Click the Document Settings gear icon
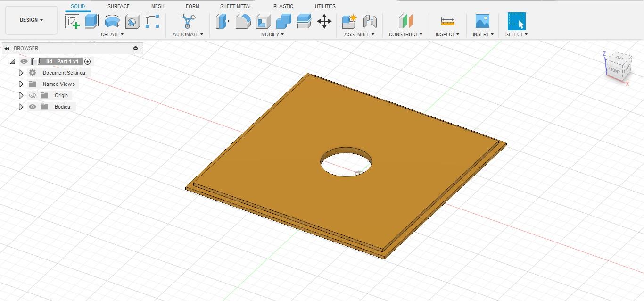644x301 pixels. [x=33, y=73]
